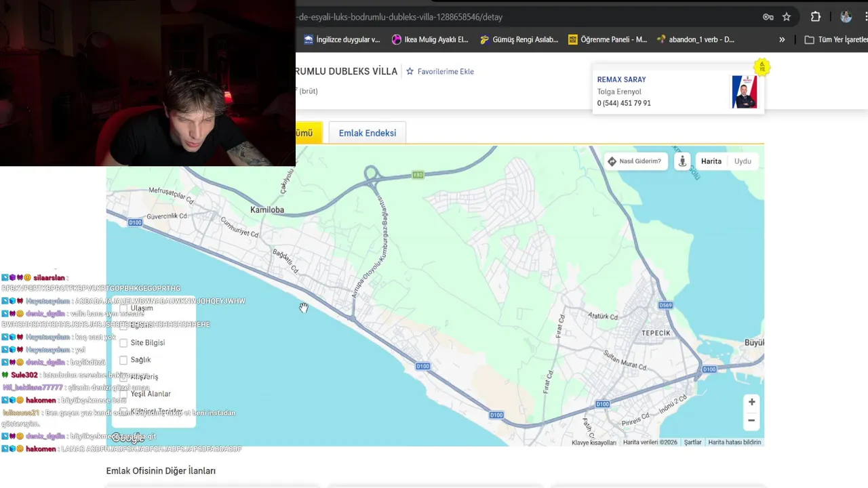Open the abandon_1 verb bookmark
Screen dimensions: 868x488
[695, 39]
